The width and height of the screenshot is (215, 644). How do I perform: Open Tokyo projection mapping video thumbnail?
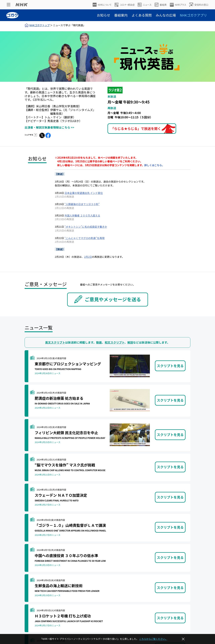pyautogui.click(x=130, y=366)
